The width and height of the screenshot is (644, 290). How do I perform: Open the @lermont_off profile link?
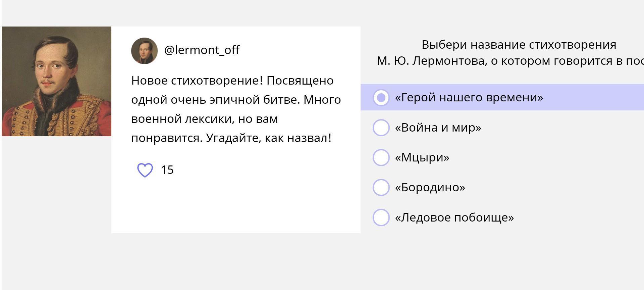click(x=202, y=50)
